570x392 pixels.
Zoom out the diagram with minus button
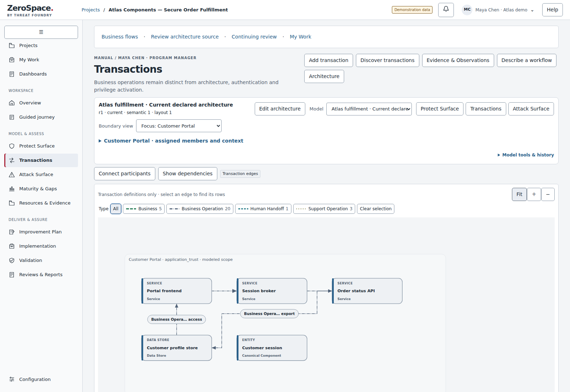click(x=548, y=194)
